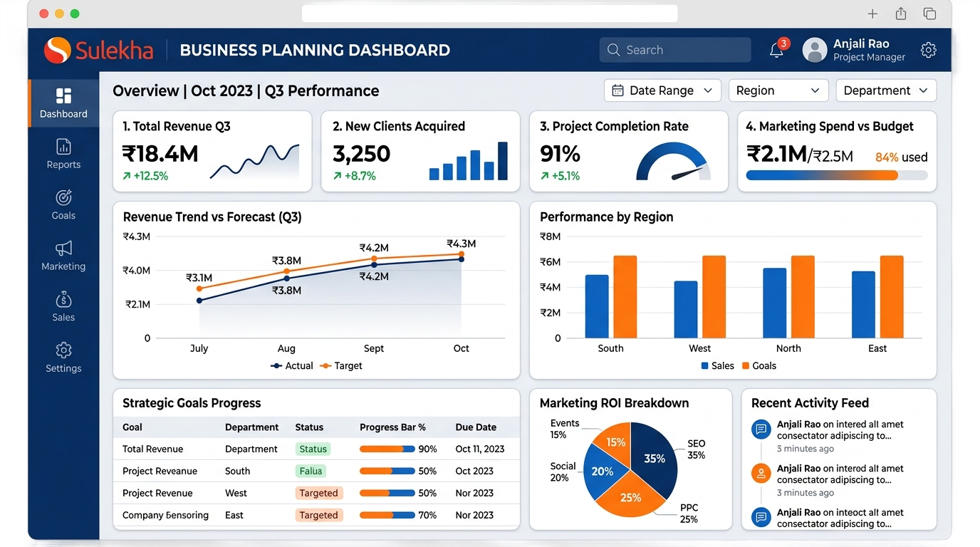Viewport: 980px width, 547px height.
Task: Open the notifications bell icon
Action: click(x=777, y=50)
